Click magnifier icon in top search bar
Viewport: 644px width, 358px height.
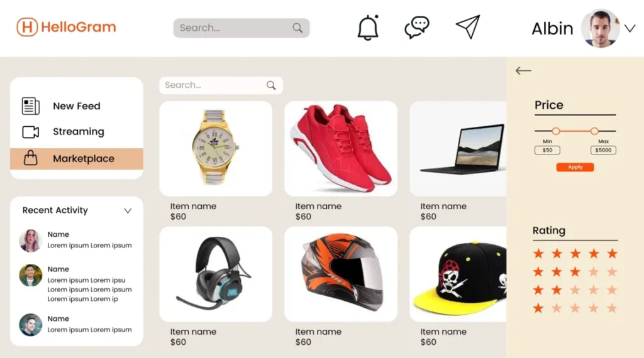pos(297,28)
